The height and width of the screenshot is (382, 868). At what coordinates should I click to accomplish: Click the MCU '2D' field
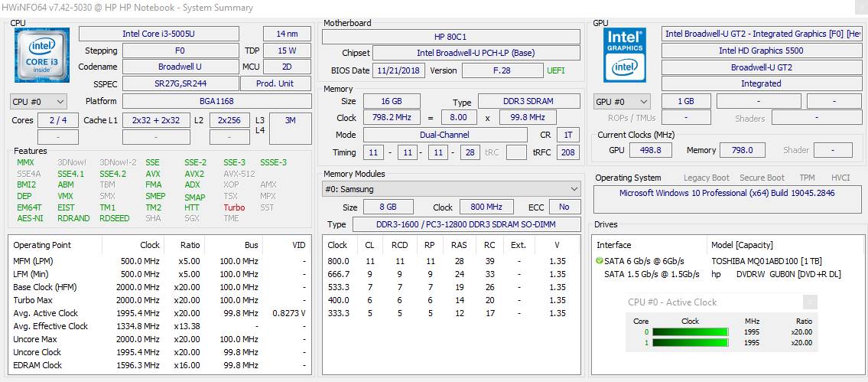click(287, 67)
